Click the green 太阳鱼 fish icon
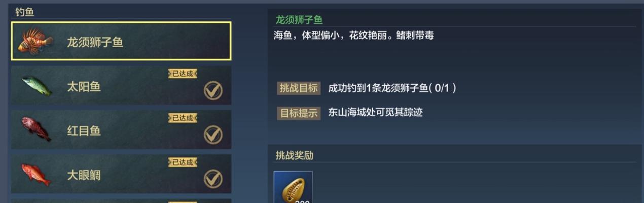644x203 pixels. (37, 86)
